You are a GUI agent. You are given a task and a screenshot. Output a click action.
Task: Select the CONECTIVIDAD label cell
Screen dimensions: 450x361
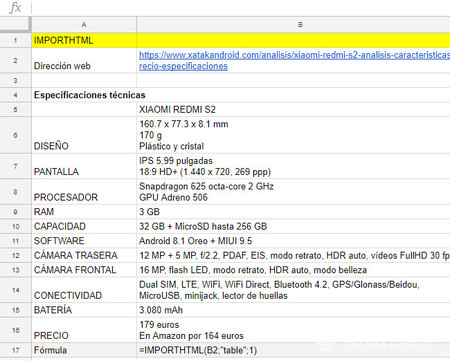(x=84, y=290)
